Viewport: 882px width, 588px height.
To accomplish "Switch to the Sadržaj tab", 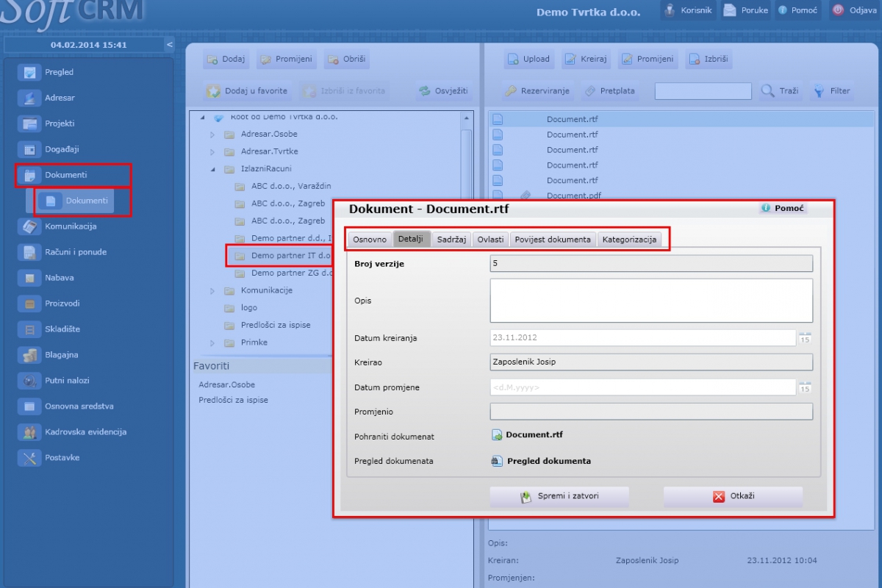I will pyautogui.click(x=451, y=240).
